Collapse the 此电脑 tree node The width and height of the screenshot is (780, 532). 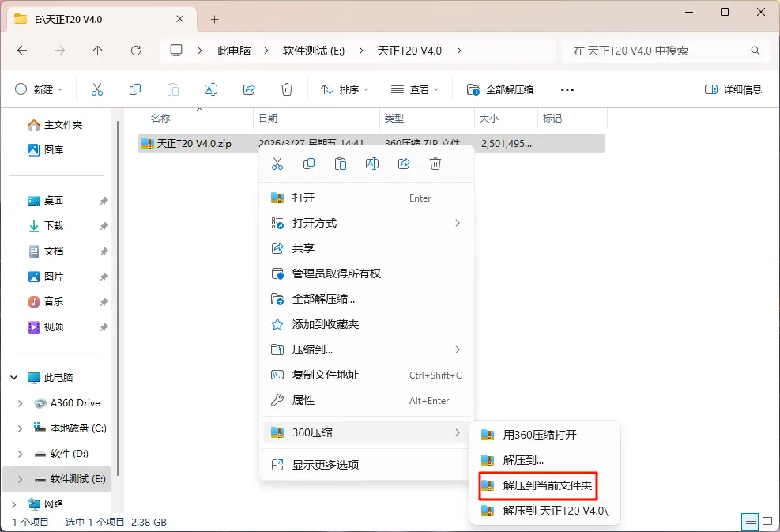click(x=14, y=378)
